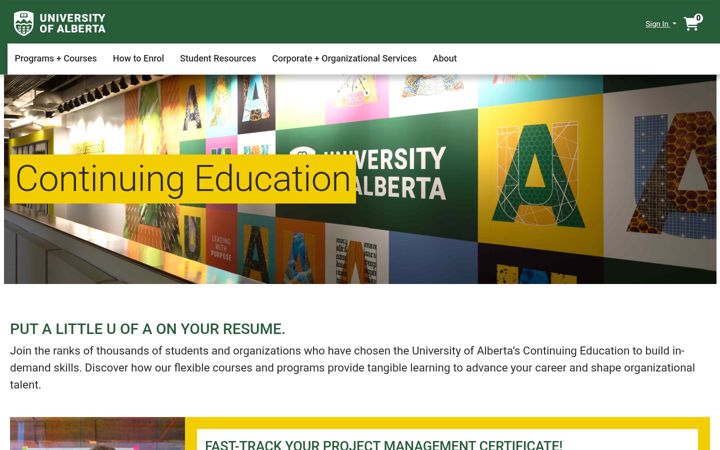Click the intro paragraph starting 'Join the ranks'
This screenshot has height=450, width=720.
(x=353, y=368)
